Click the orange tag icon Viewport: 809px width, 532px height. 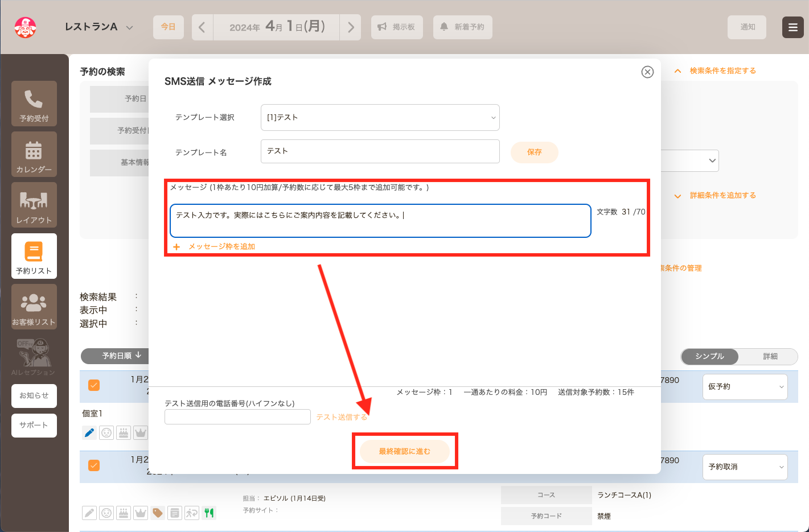(x=158, y=513)
